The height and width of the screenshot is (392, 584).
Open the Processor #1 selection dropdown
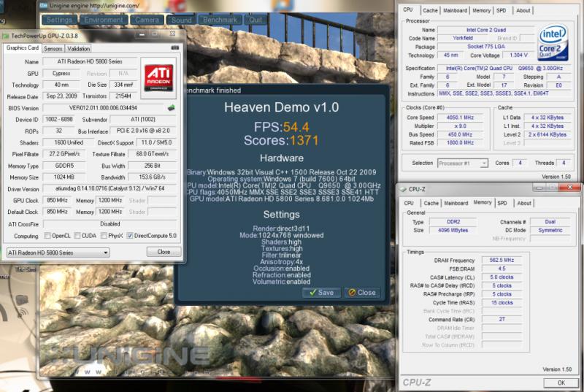[x=462, y=163]
